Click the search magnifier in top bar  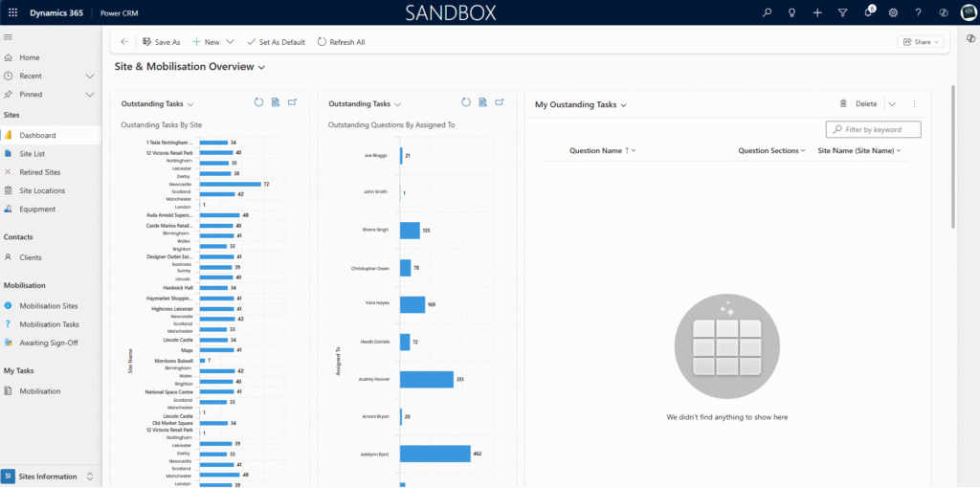click(767, 12)
